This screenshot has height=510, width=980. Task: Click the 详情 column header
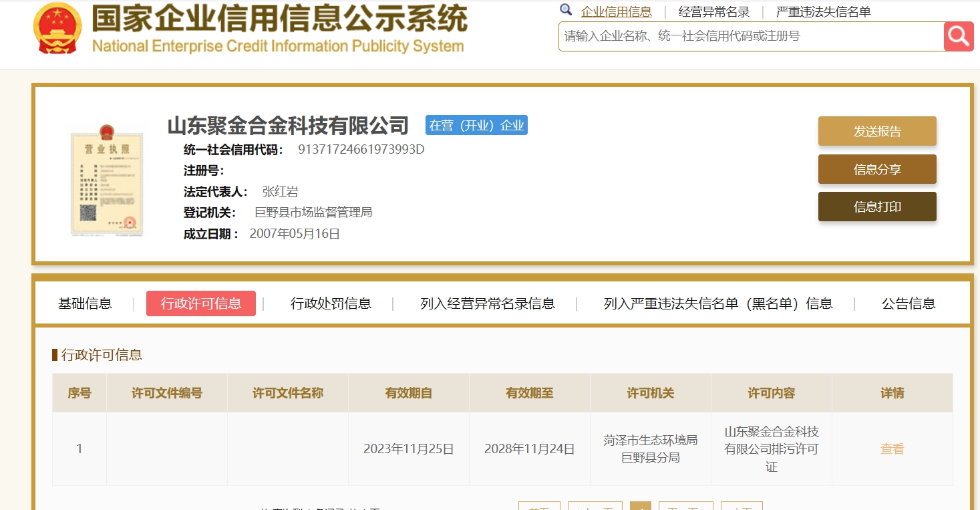[x=892, y=393]
